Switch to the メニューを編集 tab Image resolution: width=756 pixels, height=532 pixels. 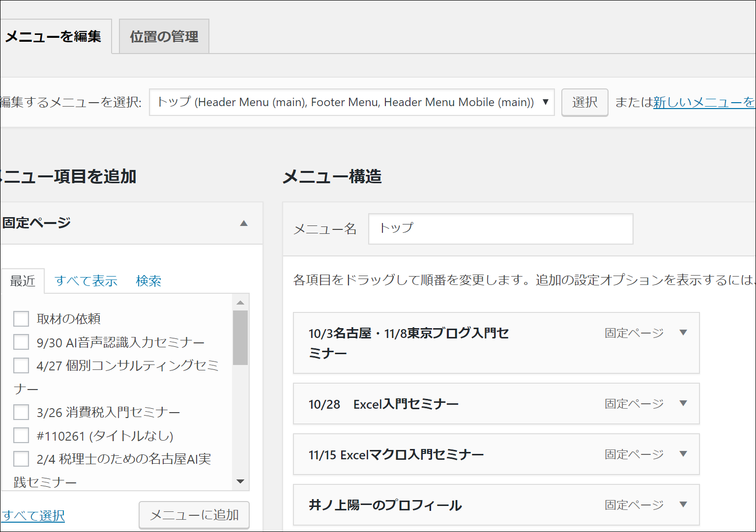coord(56,36)
